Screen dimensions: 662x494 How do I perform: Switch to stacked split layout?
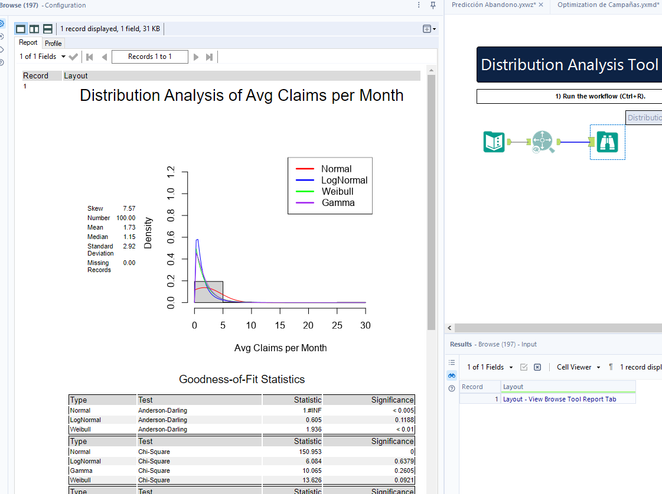coord(47,30)
